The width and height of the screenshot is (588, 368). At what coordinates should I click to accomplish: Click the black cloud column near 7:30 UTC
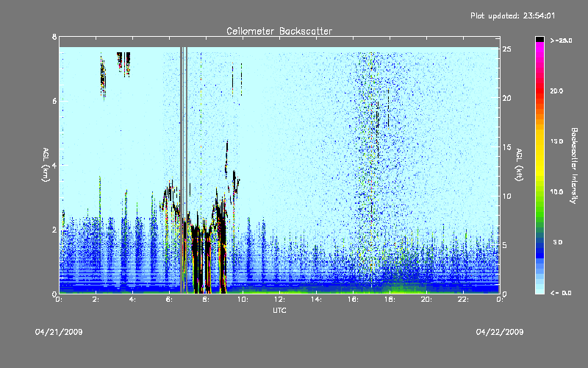[x=196, y=259]
